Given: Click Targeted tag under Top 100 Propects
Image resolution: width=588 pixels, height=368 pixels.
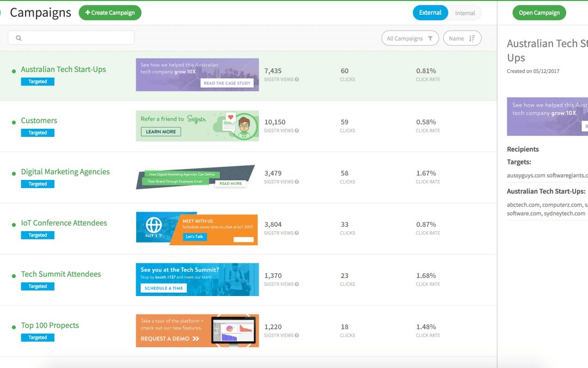Looking at the screenshot, I should (38, 337).
